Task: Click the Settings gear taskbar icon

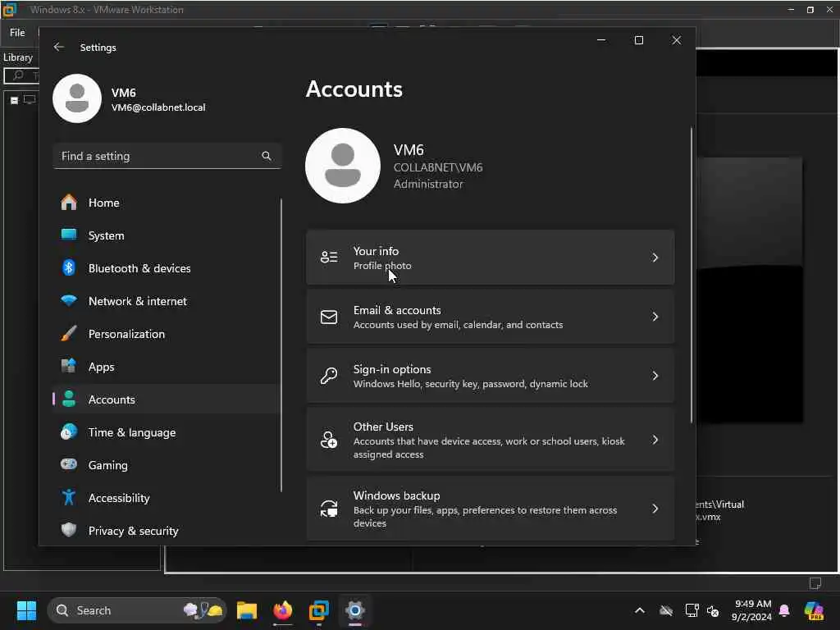Action: (x=354, y=610)
